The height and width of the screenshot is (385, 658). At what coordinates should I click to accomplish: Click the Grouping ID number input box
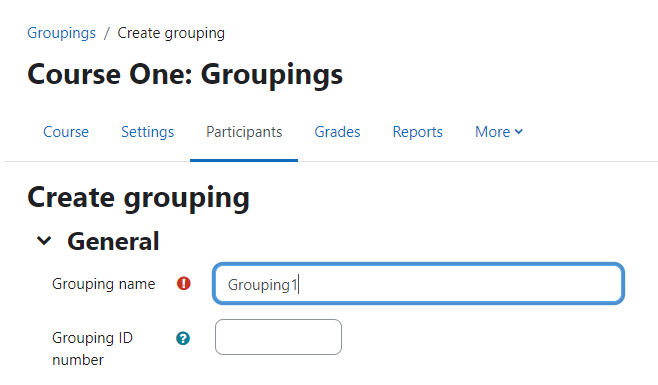(278, 337)
